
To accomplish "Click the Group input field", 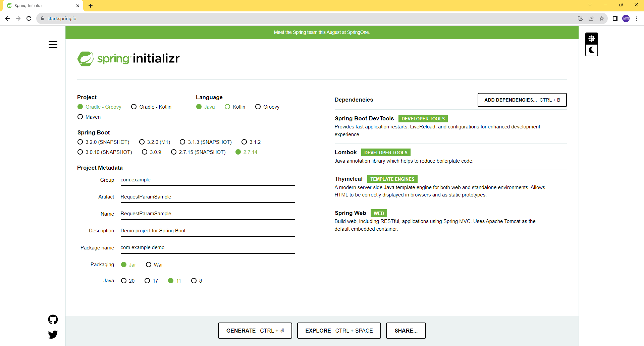I will pyautogui.click(x=208, y=180).
